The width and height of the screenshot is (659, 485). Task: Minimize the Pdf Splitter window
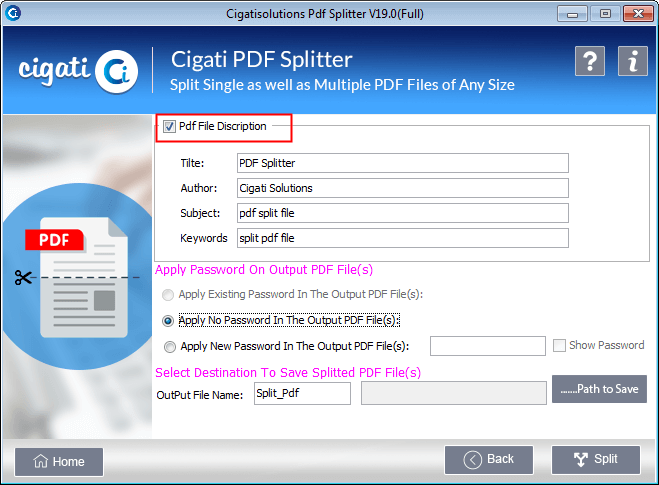[572, 14]
